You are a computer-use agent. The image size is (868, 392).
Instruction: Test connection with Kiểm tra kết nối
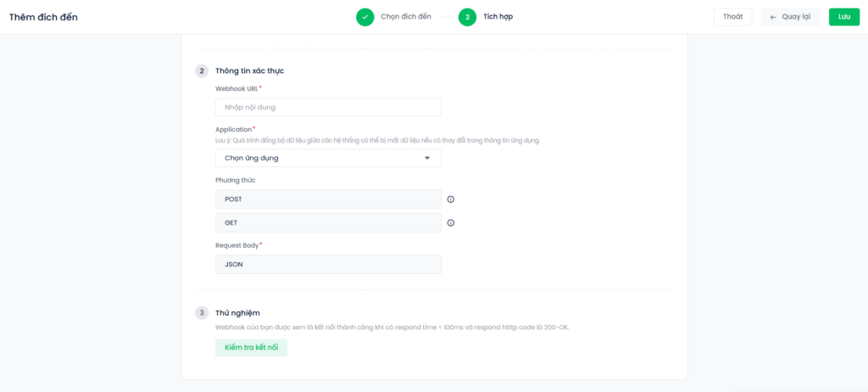[251, 348]
